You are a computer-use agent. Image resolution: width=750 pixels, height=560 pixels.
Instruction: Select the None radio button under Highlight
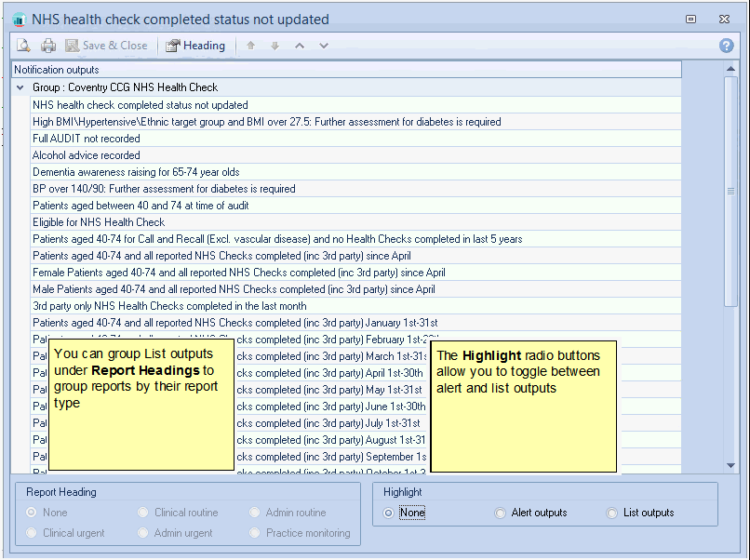(389, 513)
